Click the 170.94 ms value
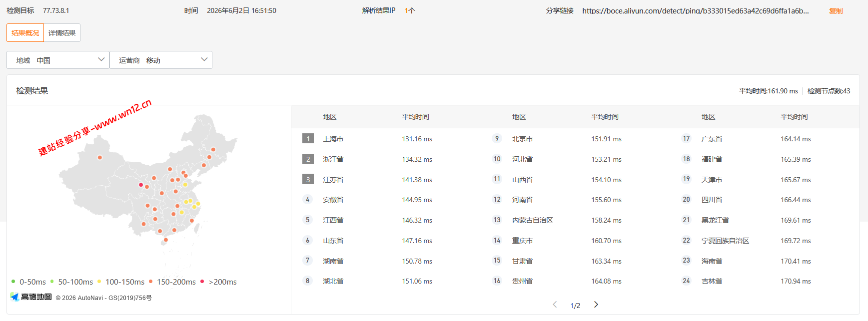Viewport: 868px width, 321px height. tap(796, 281)
